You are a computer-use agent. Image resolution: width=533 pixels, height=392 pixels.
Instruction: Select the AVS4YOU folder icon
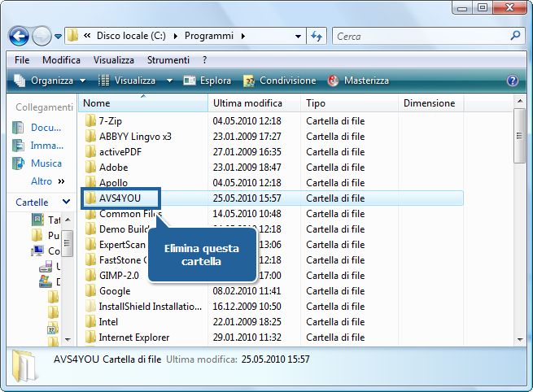(90, 198)
